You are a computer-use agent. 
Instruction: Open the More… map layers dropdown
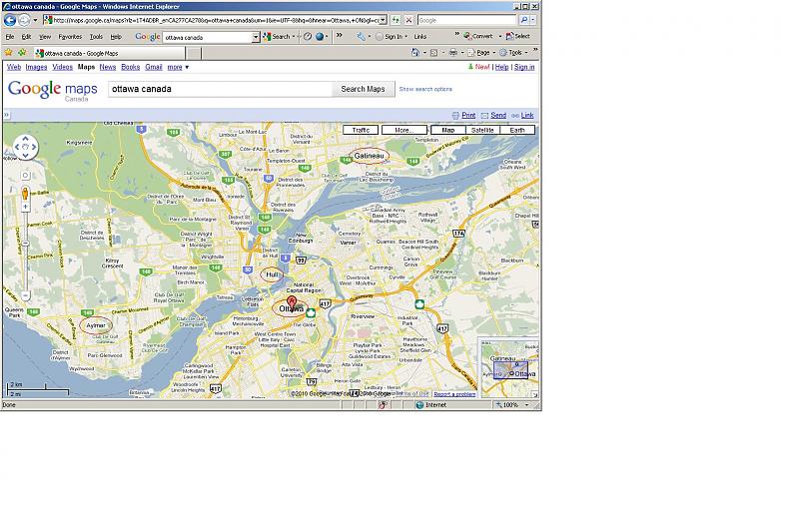pyautogui.click(x=404, y=130)
